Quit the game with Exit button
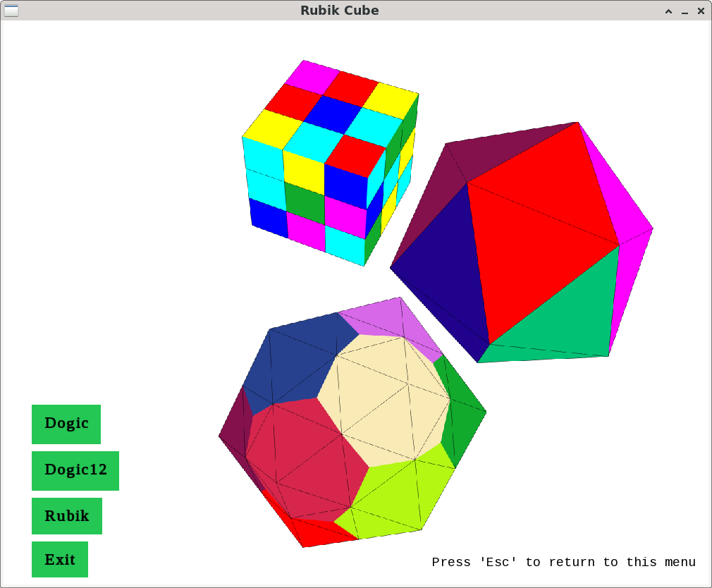 pyautogui.click(x=60, y=559)
